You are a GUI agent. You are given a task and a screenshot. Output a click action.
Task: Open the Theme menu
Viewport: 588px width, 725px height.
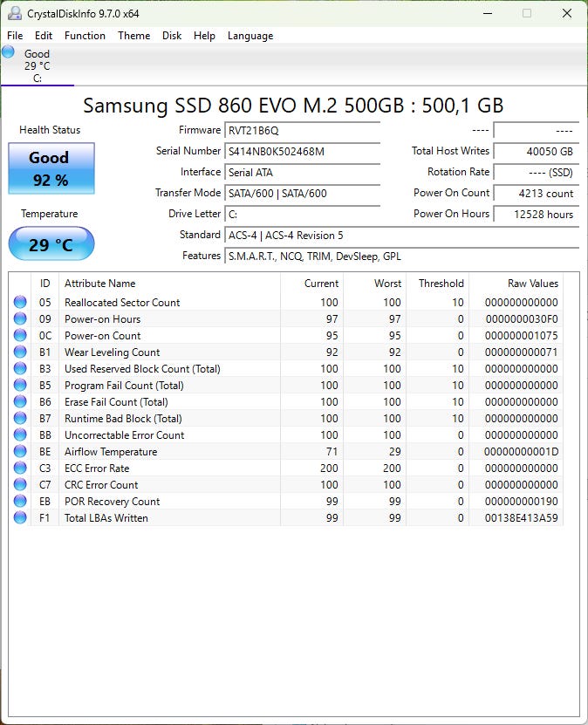133,36
